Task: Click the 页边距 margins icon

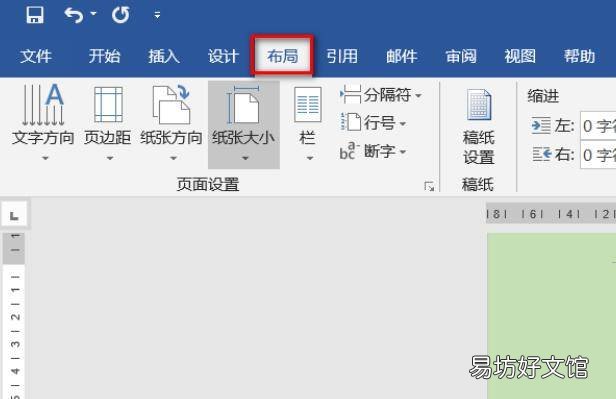Action: (108, 104)
